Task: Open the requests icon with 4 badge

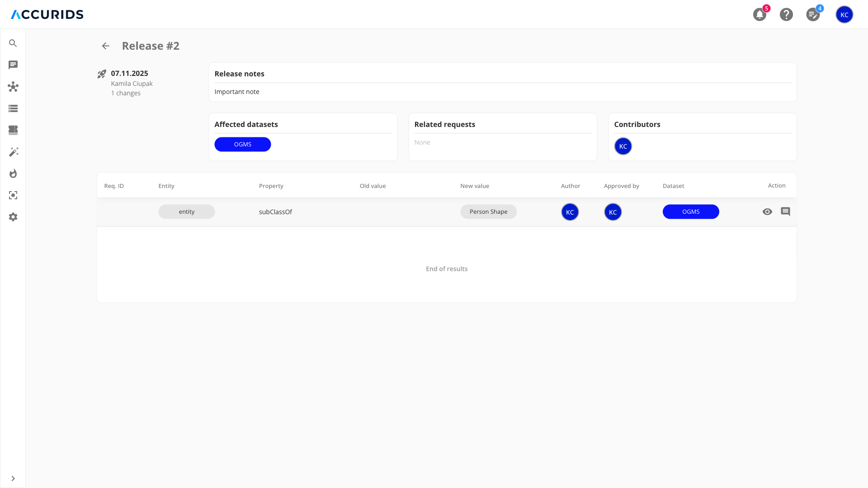Action: click(x=813, y=14)
